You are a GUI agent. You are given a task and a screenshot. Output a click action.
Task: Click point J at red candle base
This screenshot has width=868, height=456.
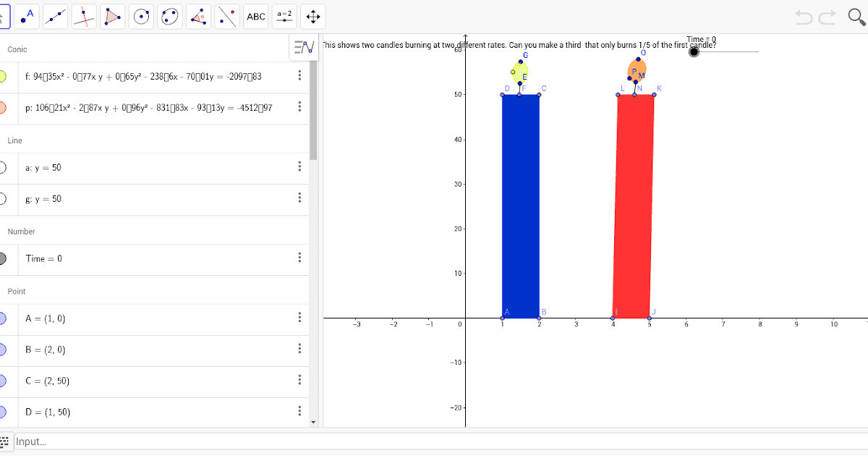point(649,318)
